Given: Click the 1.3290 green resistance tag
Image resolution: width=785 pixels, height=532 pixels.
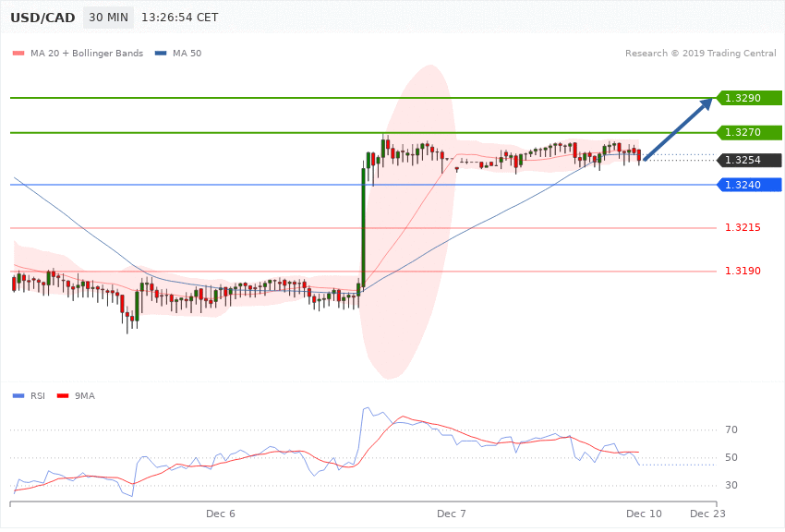Looking at the screenshot, I should click(x=749, y=98).
